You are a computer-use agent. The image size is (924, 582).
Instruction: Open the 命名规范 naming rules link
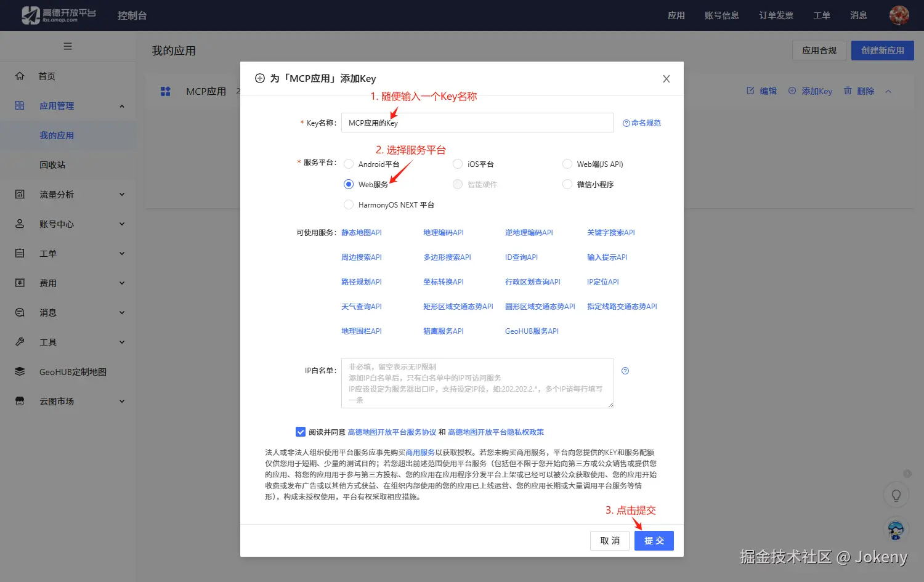pyautogui.click(x=642, y=123)
